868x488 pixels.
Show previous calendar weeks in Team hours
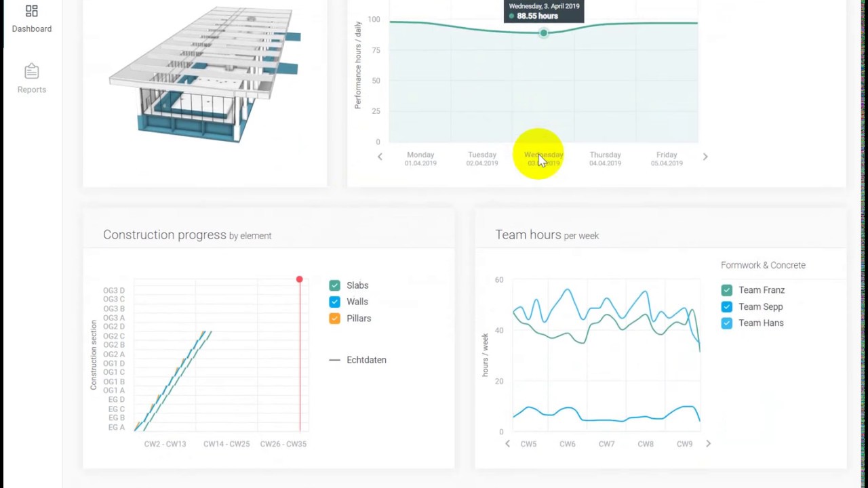click(507, 444)
